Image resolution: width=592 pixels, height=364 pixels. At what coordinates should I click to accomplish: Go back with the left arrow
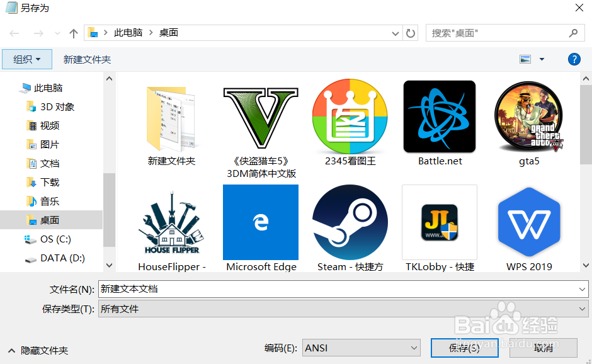tap(14, 33)
